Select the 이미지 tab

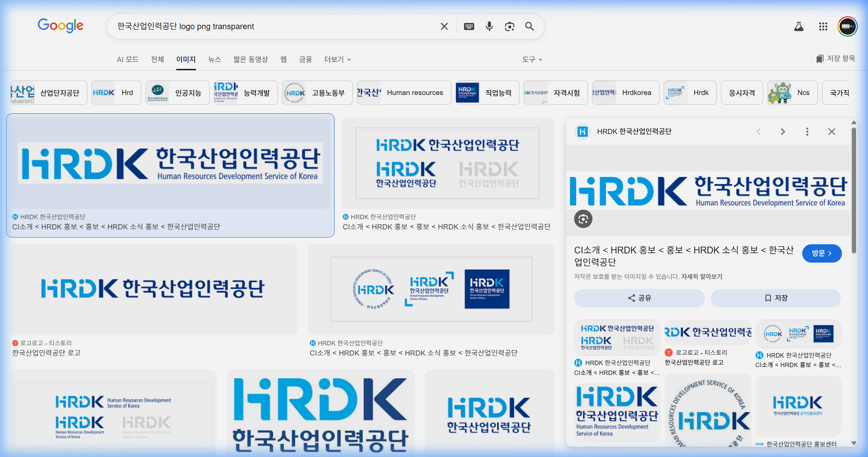coord(186,59)
